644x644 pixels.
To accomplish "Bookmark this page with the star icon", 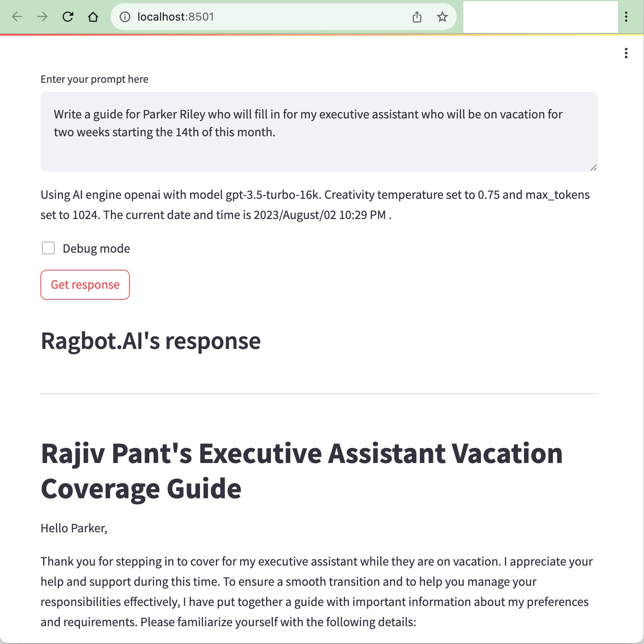I will [x=442, y=17].
